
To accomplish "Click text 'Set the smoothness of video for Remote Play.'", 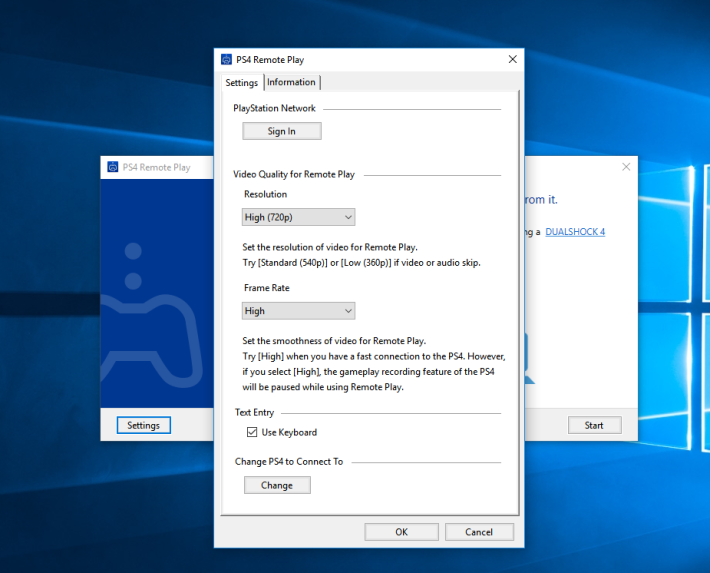I will tap(334, 341).
